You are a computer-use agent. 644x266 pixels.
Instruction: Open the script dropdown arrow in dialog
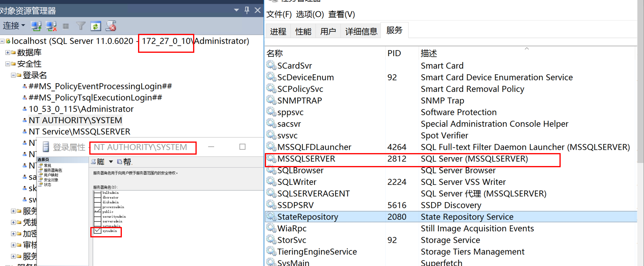point(111,162)
